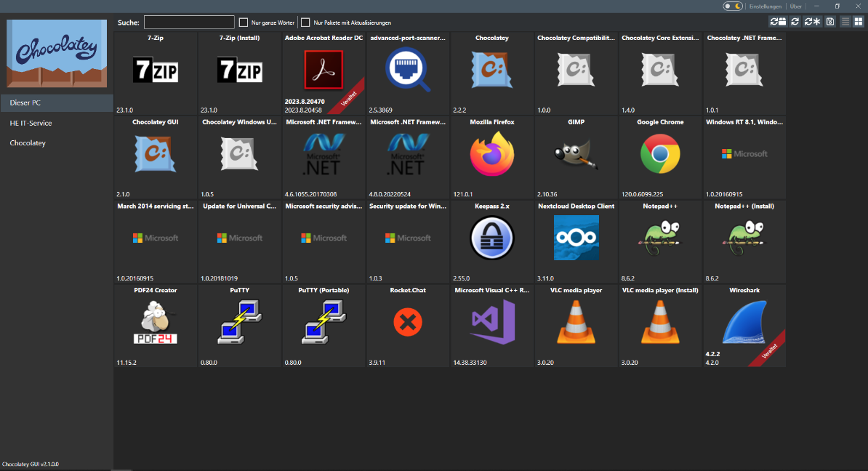Click the Chocolatey logo in sidebar

(x=57, y=53)
